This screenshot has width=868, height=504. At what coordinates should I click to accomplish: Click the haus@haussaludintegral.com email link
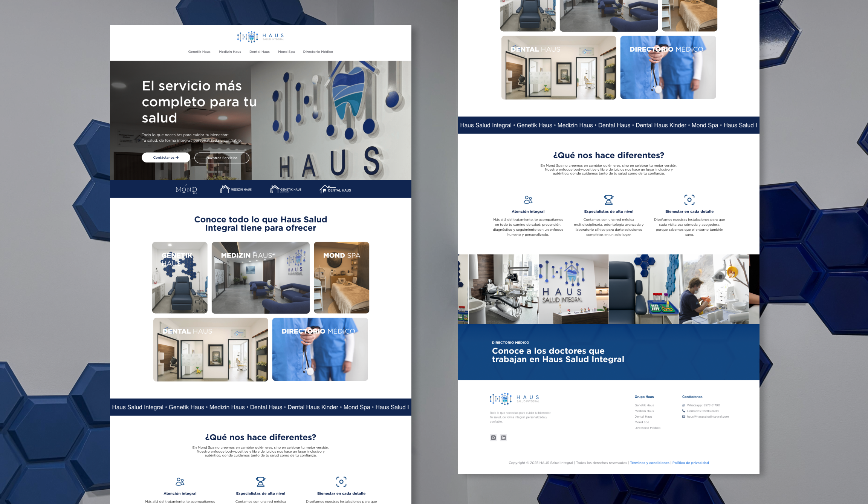click(x=708, y=417)
